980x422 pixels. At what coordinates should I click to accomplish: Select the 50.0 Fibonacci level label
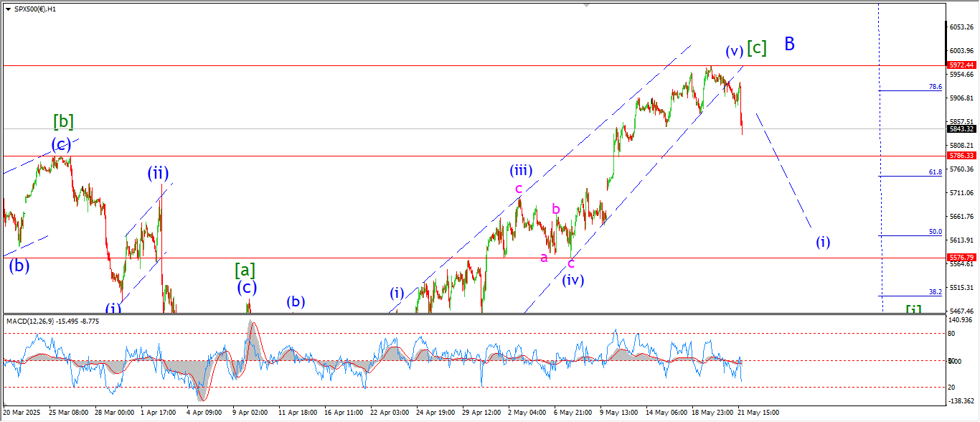coord(935,232)
